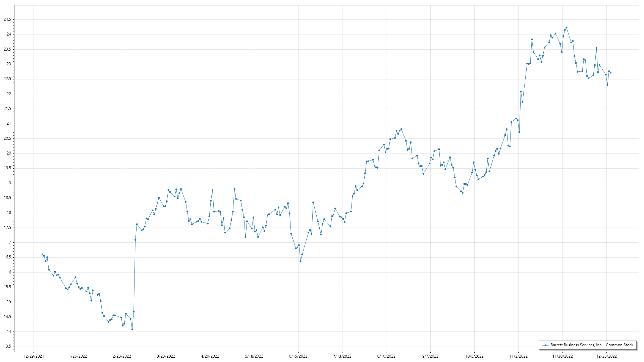Click the Barrett Business Services legend label
This screenshot has height=362, width=644.
tap(592, 345)
